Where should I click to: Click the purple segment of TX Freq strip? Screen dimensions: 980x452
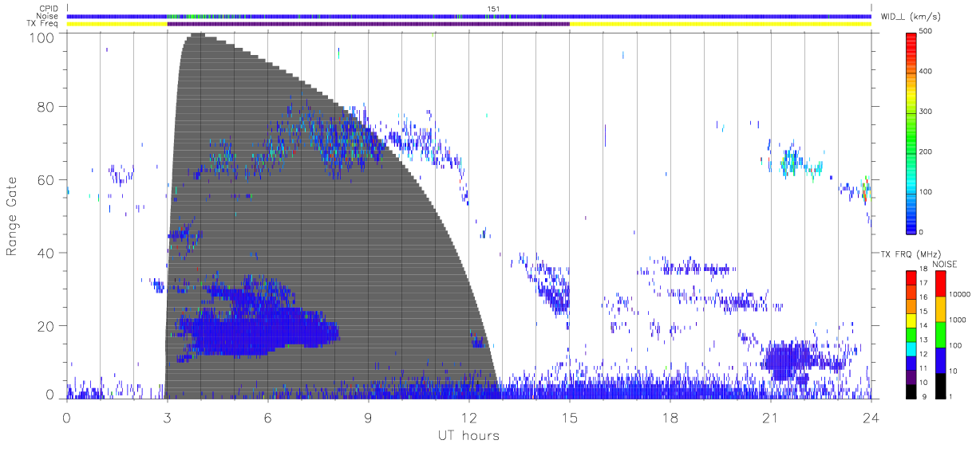pos(368,24)
